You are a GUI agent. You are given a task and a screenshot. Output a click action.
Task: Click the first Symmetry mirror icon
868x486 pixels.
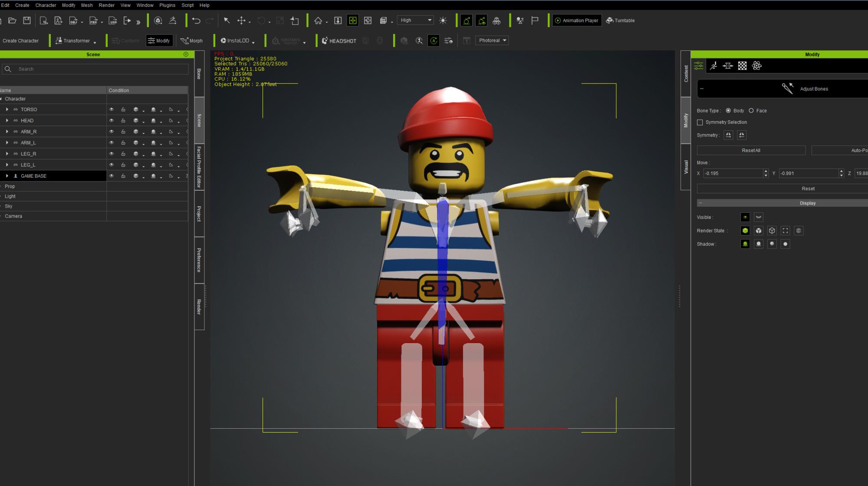click(728, 135)
